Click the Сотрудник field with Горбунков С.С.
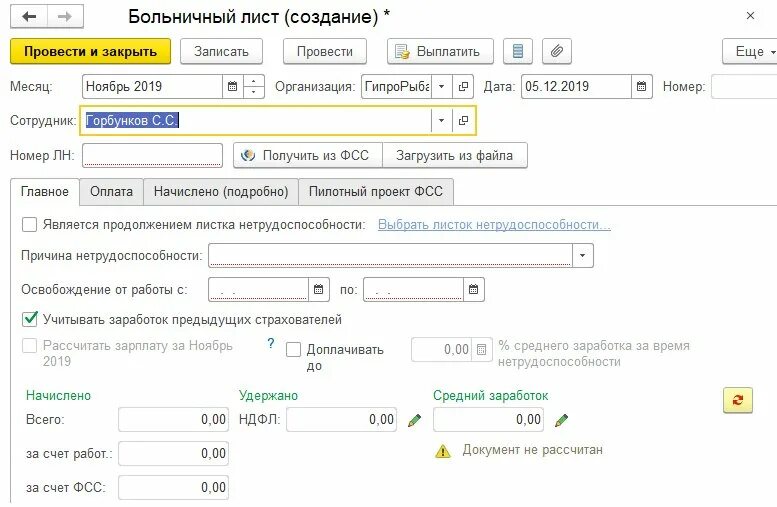Viewport: 777px width, 507px height. tap(256, 120)
